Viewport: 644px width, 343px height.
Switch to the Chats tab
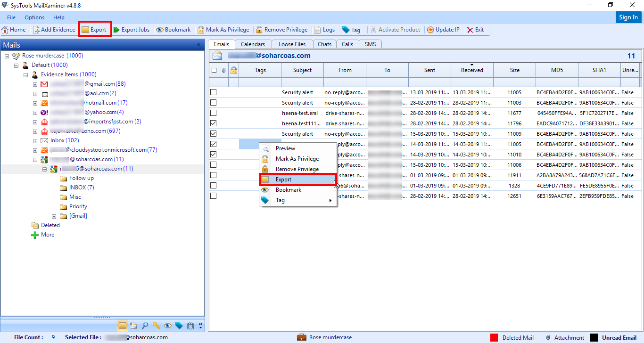pos(324,44)
